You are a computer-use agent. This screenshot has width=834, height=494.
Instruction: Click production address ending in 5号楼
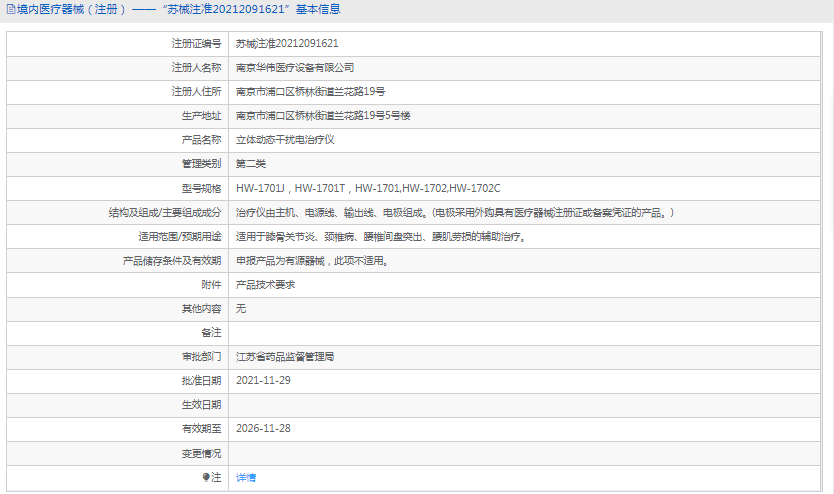click(x=323, y=115)
